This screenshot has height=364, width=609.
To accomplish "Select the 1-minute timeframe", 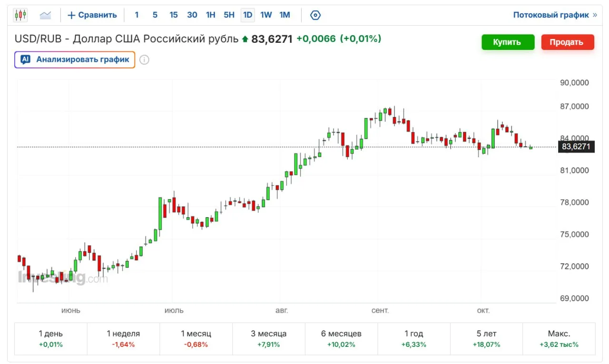I will (x=137, y=15).
